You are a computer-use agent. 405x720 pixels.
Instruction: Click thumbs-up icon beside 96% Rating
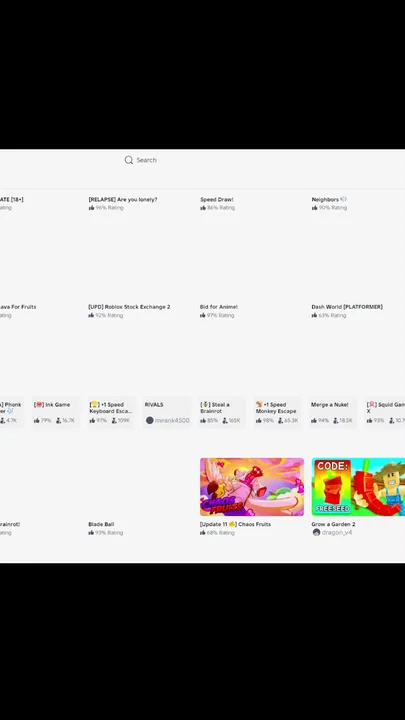tap(91, 208)
